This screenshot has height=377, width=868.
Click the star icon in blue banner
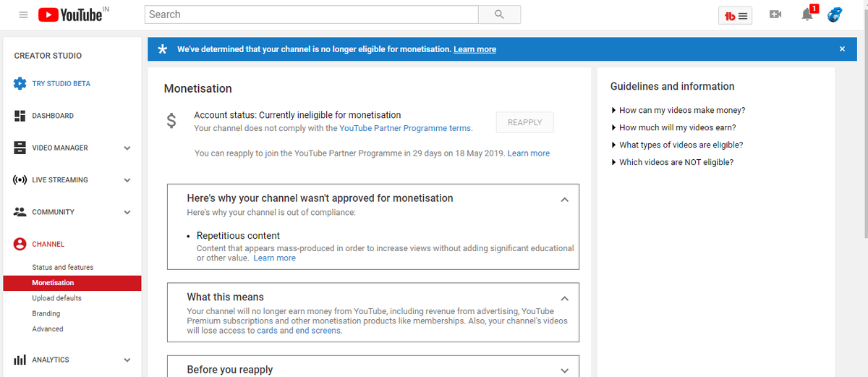pos(163,49)
